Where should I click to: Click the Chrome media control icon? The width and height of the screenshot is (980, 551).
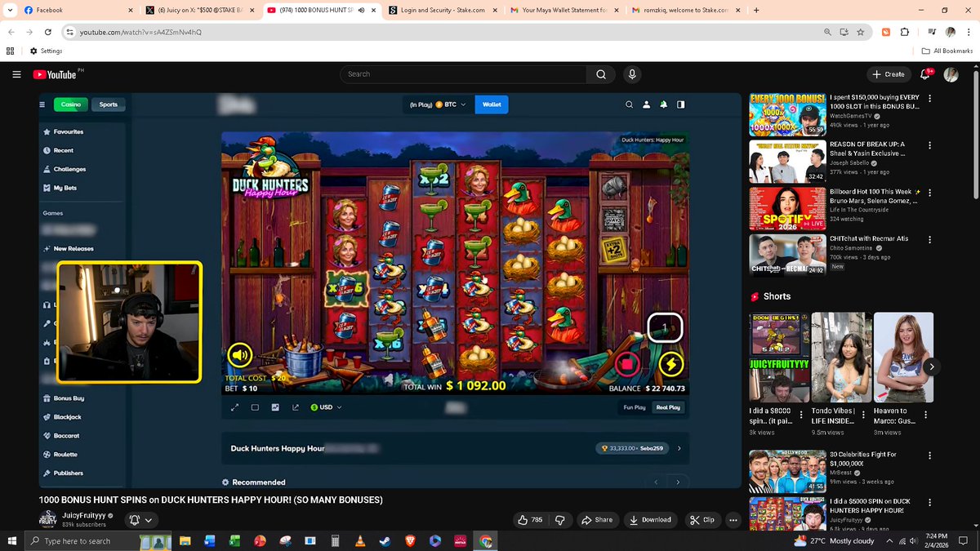(x=932, y=32)
